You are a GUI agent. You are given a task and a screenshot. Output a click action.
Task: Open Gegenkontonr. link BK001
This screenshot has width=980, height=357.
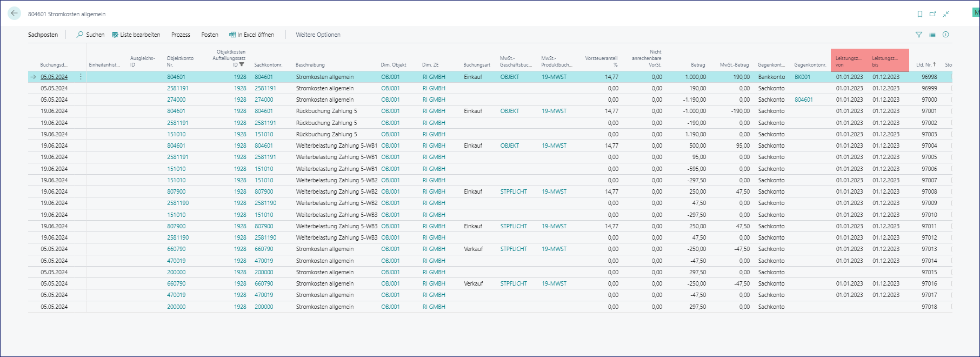[802, 77]
